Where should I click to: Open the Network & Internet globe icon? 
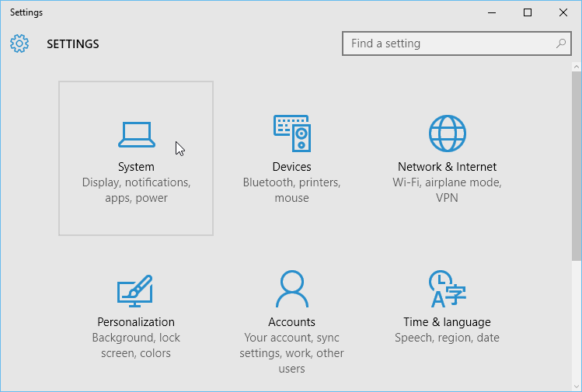click(x=448, y=134)
